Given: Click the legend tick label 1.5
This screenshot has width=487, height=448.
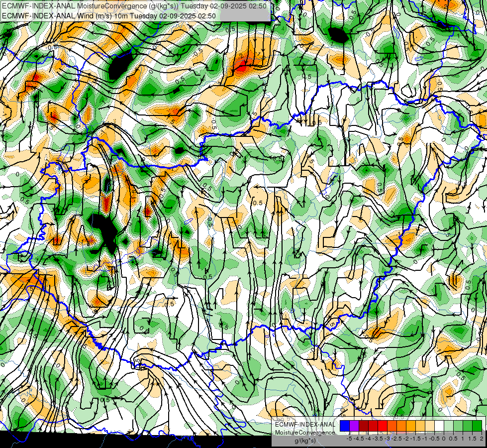Looking at the screenshot, I should coord(472,439).
